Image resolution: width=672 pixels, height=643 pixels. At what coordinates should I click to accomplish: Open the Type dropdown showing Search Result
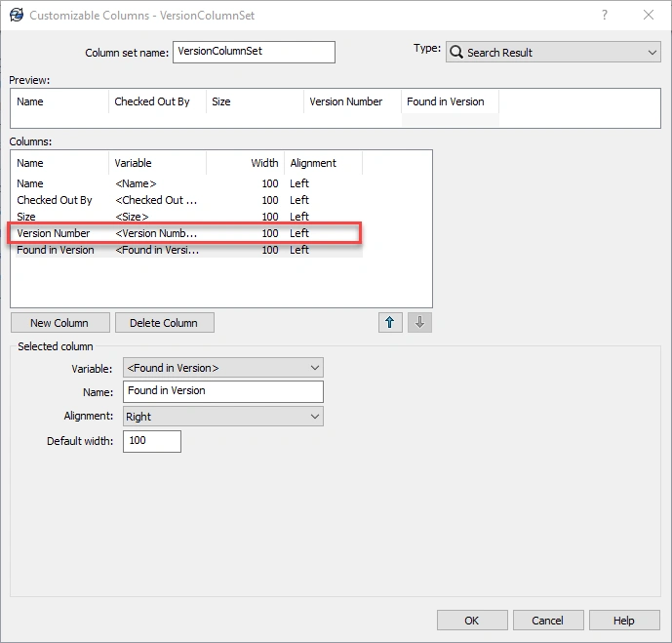pos(553,53)
